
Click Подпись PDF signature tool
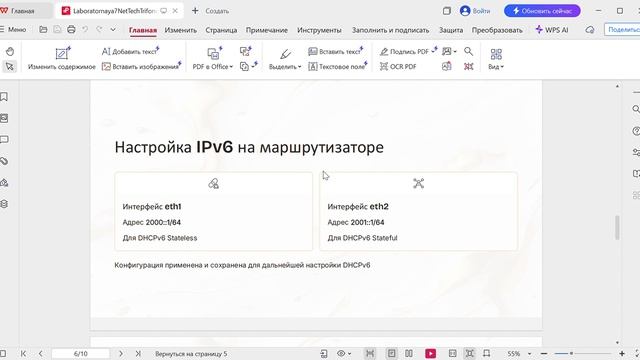click(408, 51)
